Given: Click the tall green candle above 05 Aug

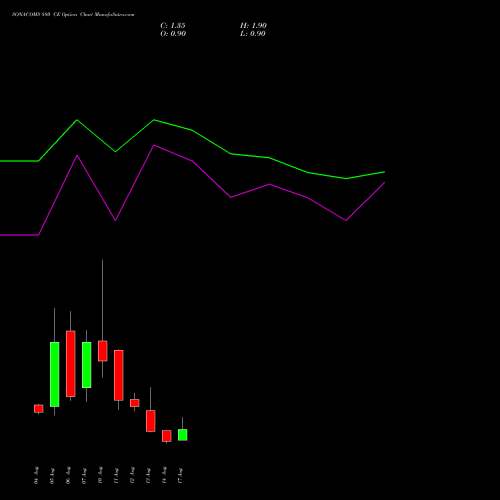Looking at the screenshot, I should pyautogui.click(x=55, y=374).
